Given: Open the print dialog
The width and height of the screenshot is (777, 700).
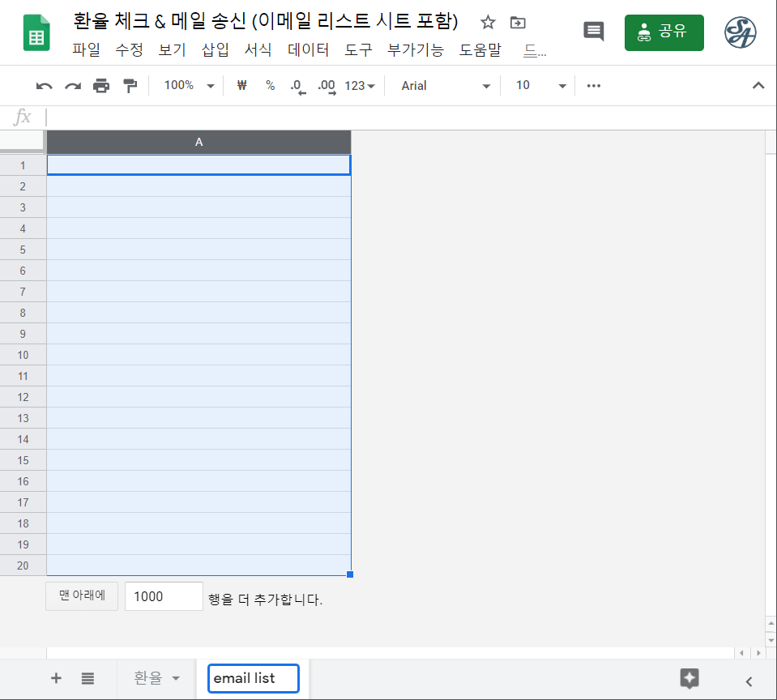Looking at the screenshot, I should [x=100, y=85].
